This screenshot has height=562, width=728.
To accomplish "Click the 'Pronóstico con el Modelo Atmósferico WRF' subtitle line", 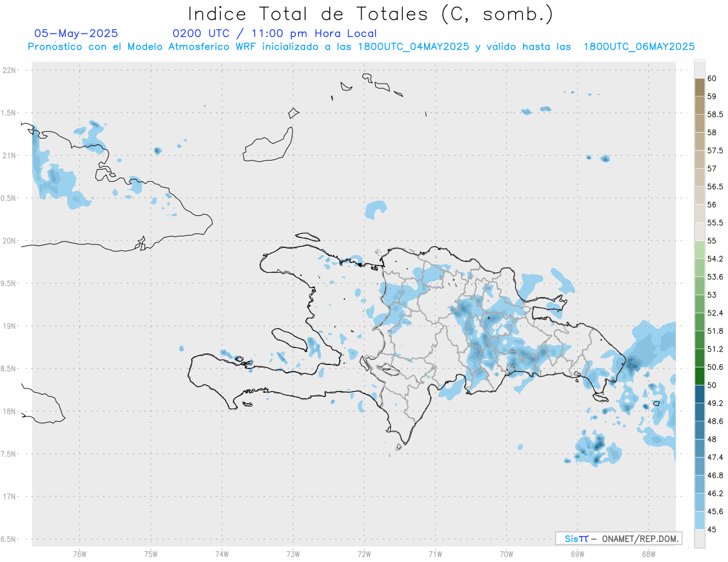I will 361,47.
